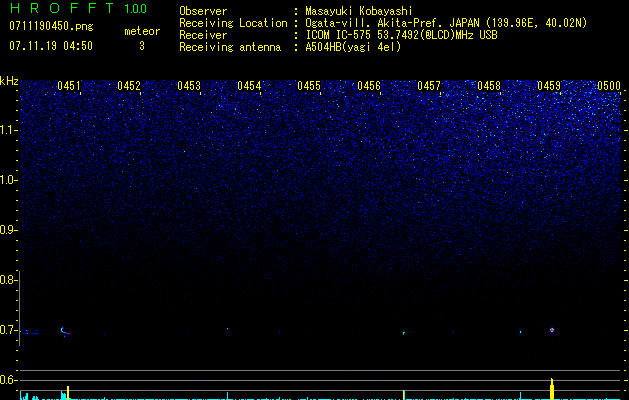629x400 pixels.
Task: Click the 0.9 kHz frequency label
Action: coord(7,230)
